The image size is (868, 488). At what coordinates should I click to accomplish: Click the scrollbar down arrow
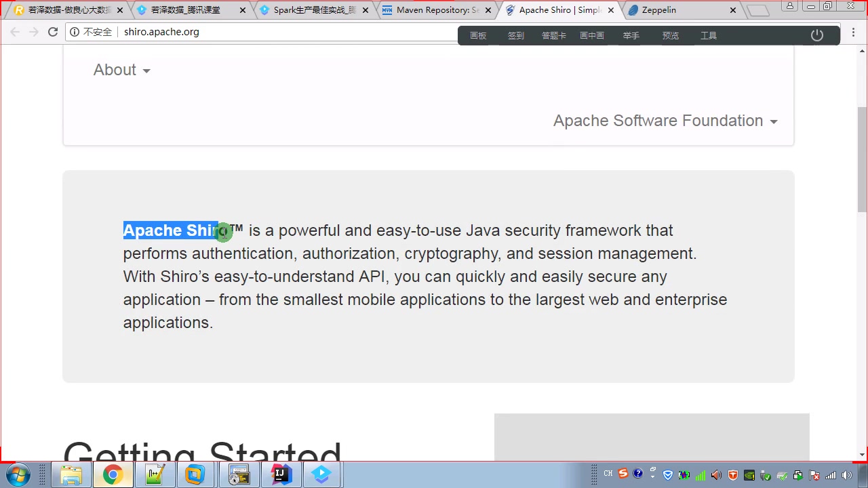(862, 455)
